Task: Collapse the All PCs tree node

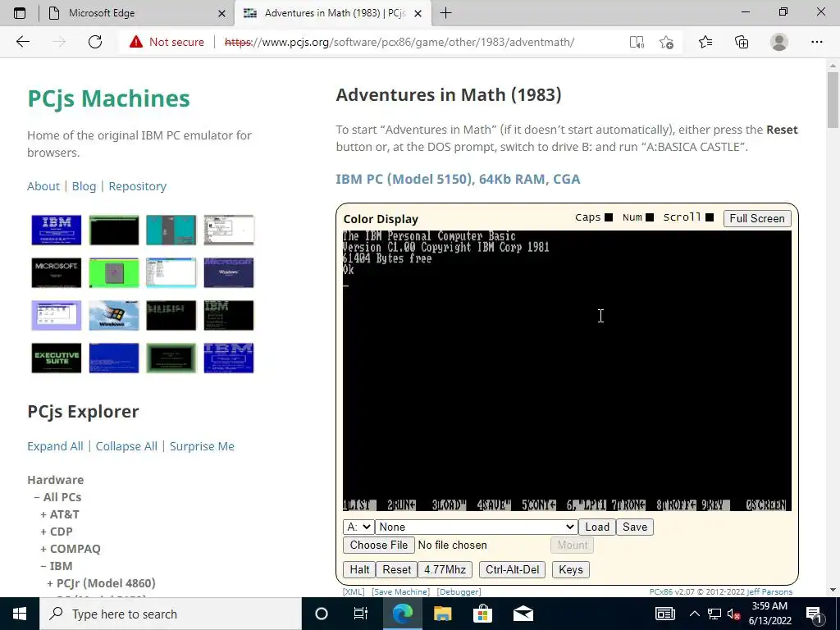Action: (x=57, y=497)
